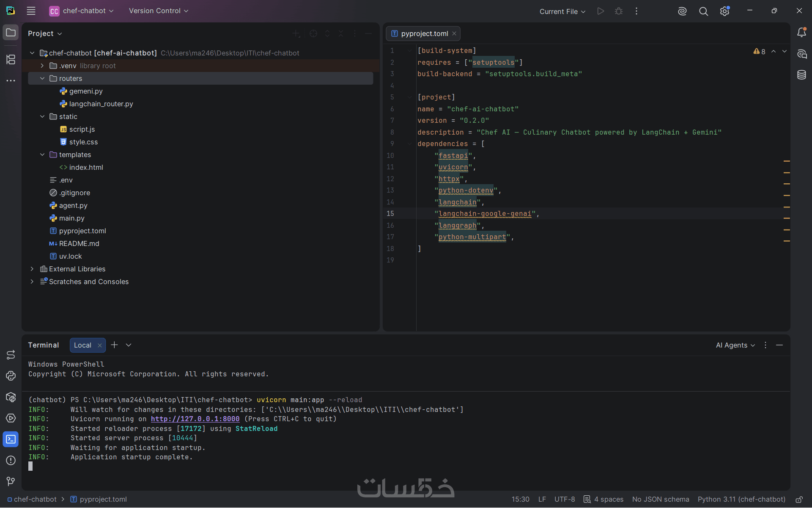
Task: Debug the current file
Action: [619, 11]
